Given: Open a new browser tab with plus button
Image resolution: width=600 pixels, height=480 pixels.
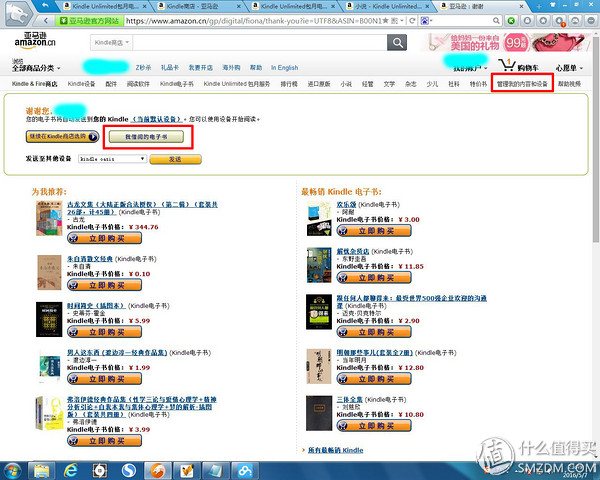Looking at the screenshot, I should (539, 6).
